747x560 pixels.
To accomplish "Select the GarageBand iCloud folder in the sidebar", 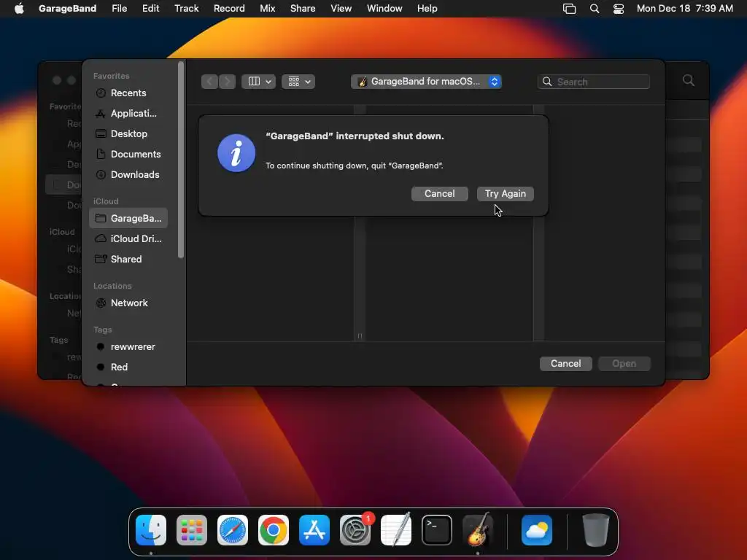I will tap(128, 218).
